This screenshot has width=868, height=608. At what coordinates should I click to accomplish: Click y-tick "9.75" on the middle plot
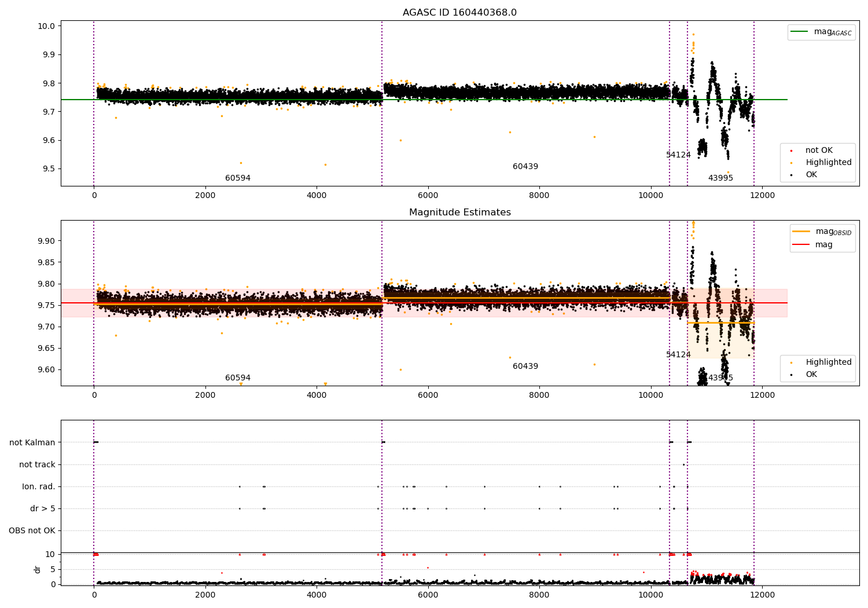point(47,305)
